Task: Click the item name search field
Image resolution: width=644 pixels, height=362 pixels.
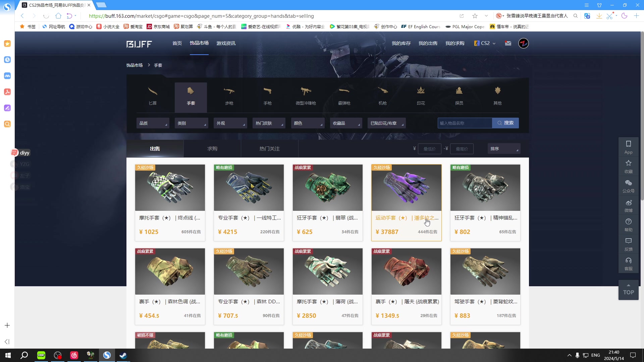Action: pos(465,123)
